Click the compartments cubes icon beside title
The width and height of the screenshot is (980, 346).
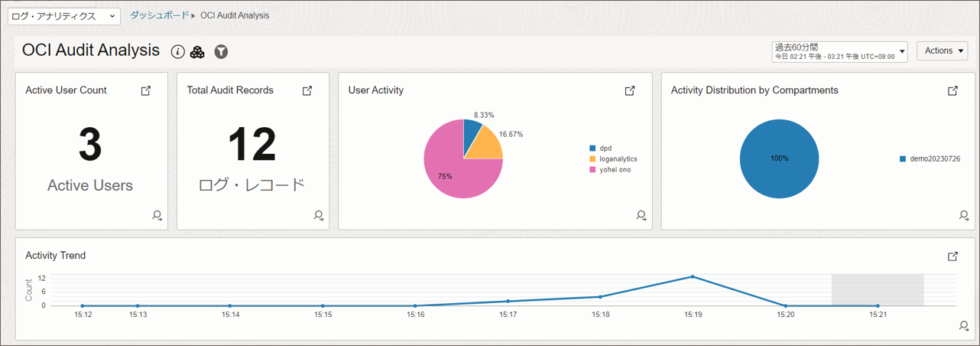point(197,51)
